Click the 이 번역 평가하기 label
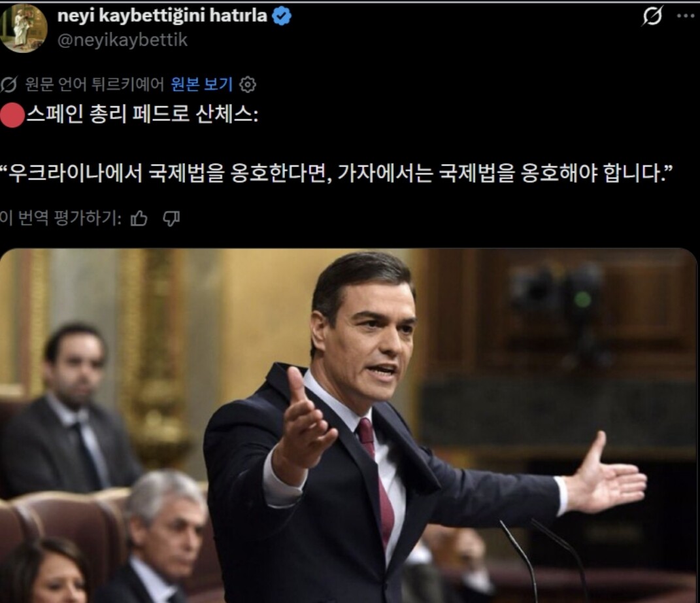 pos(61,218)
